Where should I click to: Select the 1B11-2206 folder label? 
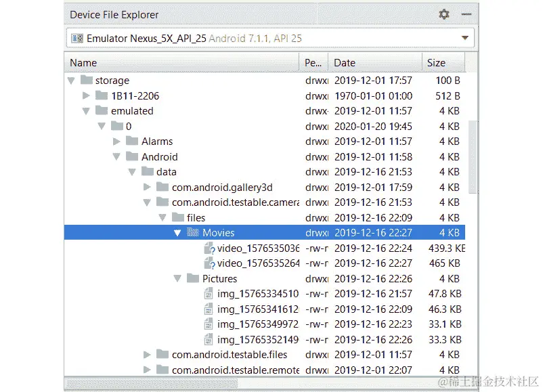(135, 96)
